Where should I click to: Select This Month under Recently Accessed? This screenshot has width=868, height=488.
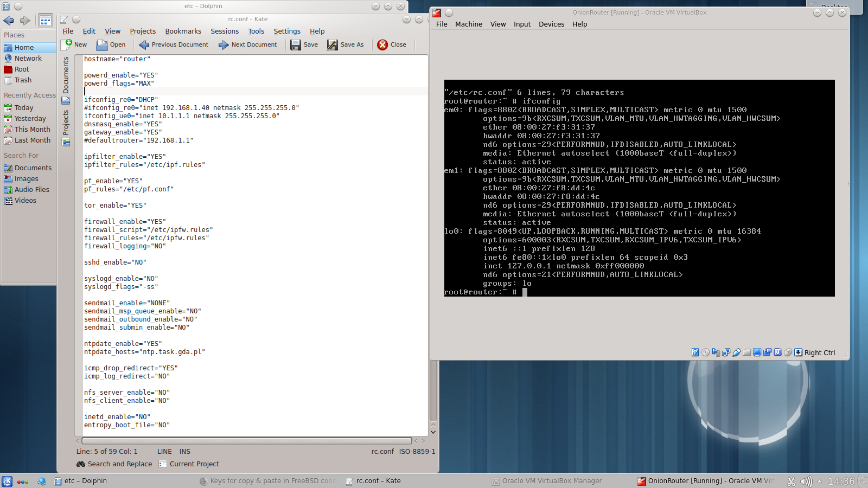pyautogui.click(x=28, y=129)
